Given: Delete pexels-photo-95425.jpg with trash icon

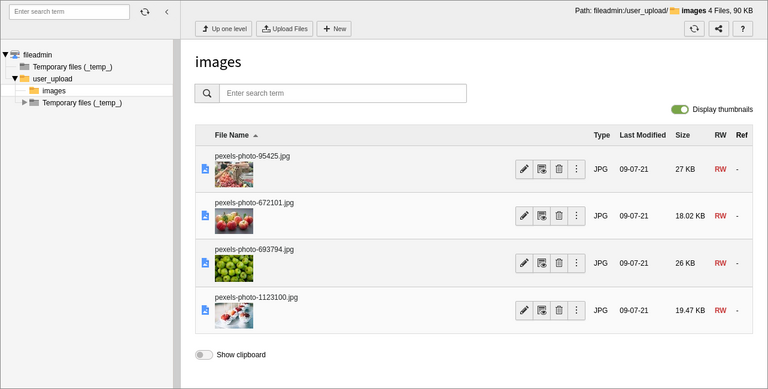Looking at the screenshot, I should [559, 169].
